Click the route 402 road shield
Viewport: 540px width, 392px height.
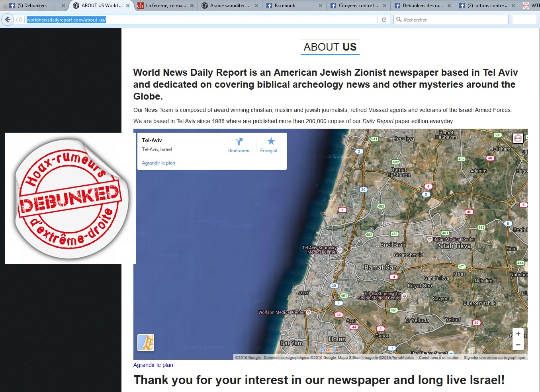pyautogui.click(x=462, y=159)
